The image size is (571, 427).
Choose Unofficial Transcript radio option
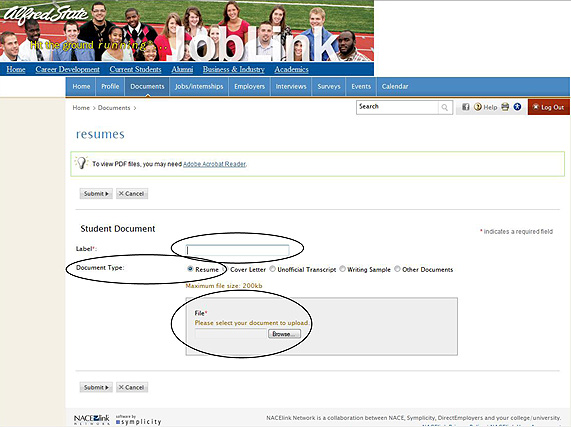coord(272,269)
